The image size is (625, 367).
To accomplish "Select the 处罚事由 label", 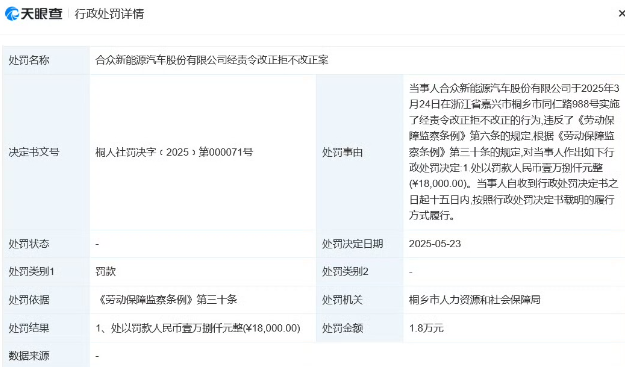I will click(x=342, y=152).
